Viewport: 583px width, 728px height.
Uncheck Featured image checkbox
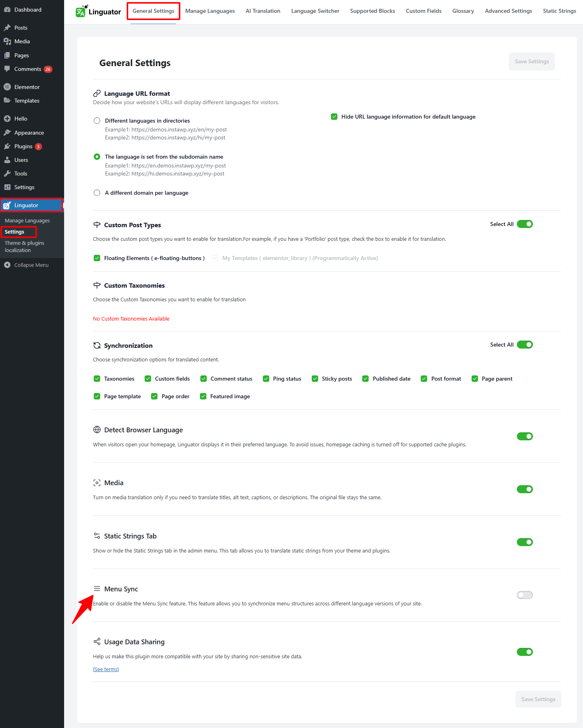[x=203, y=396]
